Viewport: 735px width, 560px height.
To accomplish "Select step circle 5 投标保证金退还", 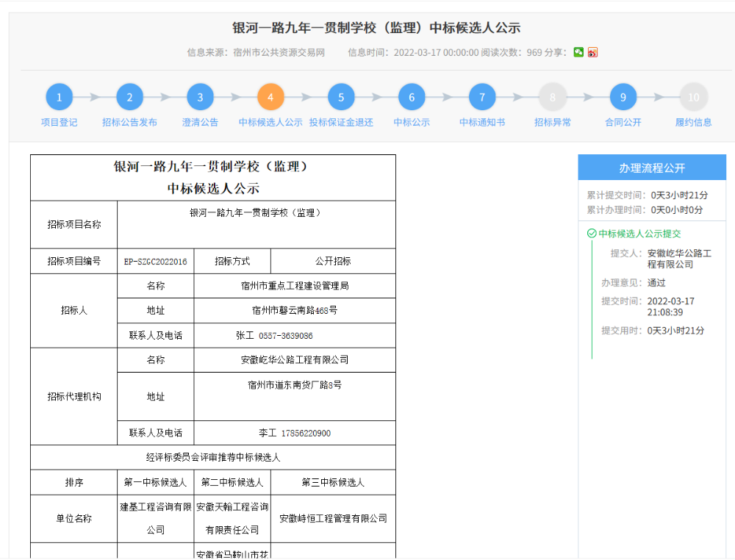I will 341,97.
